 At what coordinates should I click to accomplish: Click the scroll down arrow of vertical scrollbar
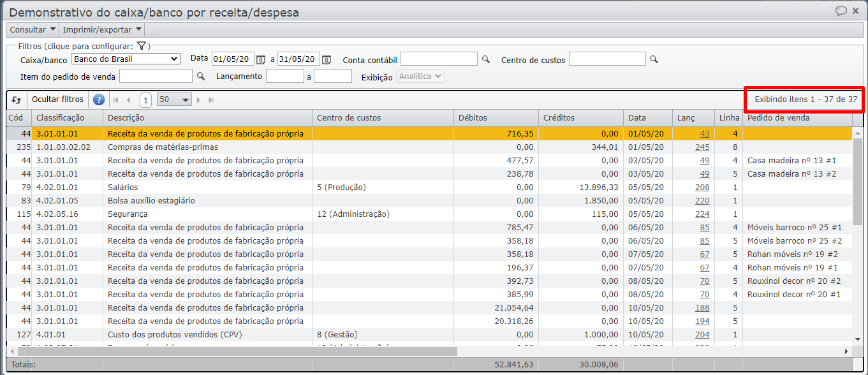point(858,339)
